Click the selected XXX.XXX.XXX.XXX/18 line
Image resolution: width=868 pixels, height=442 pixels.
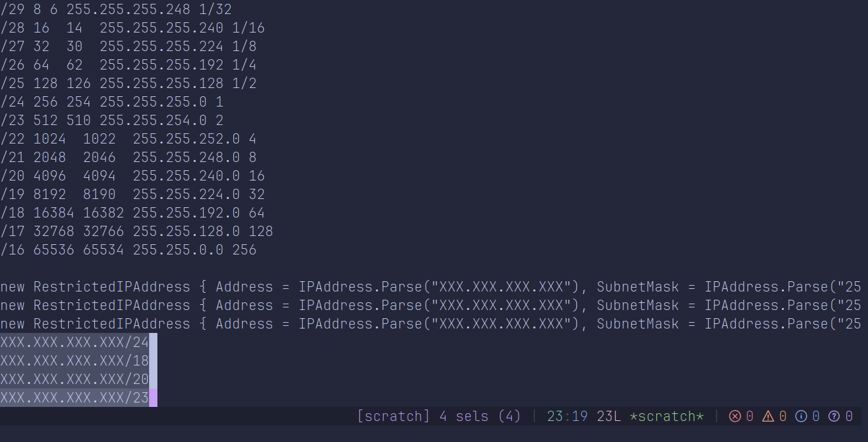click(x=74, y=361)
